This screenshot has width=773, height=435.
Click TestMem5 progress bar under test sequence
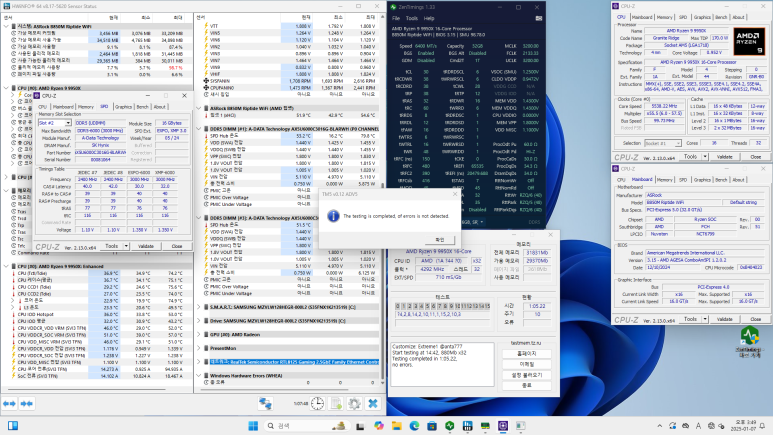pyautogui.click(x=442, y=323)
